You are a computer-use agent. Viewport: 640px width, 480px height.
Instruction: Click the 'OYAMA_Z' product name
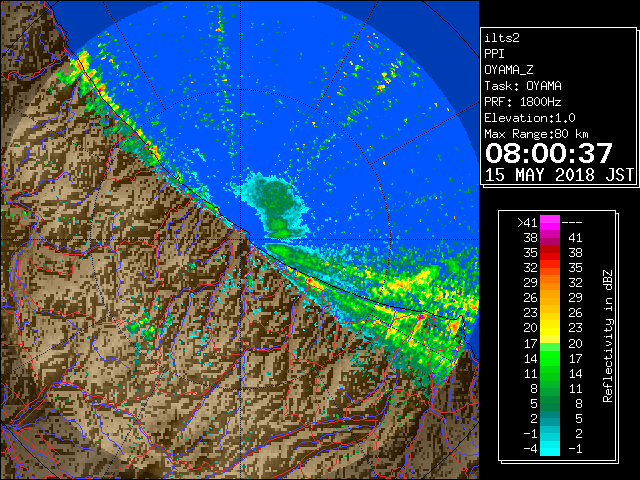pyautogui.click(x=509, y=70)
